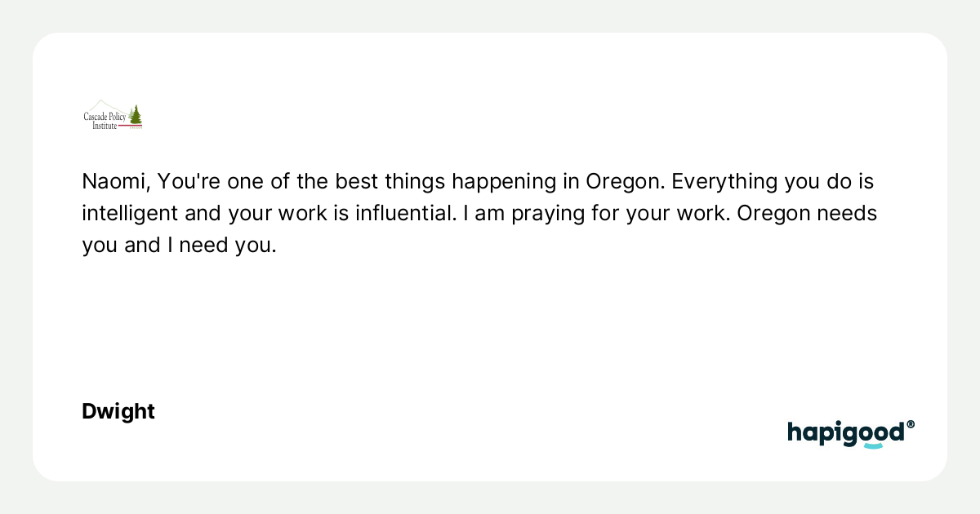Click the sentence 'Everything you do is'

(773, 181)
